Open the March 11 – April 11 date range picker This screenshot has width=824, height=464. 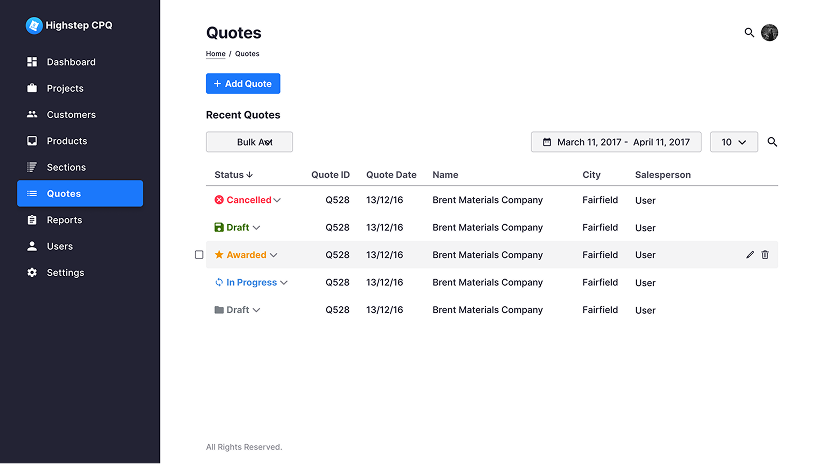616,142
